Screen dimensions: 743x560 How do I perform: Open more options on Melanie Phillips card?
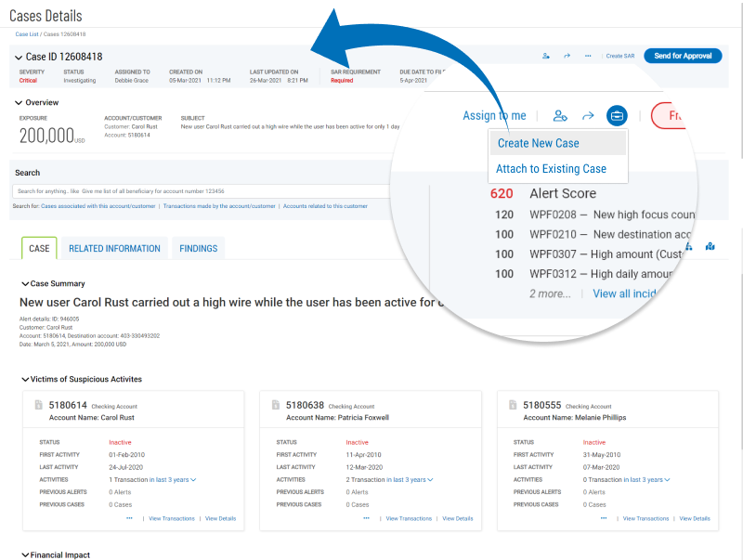click(x=605, y=518)
